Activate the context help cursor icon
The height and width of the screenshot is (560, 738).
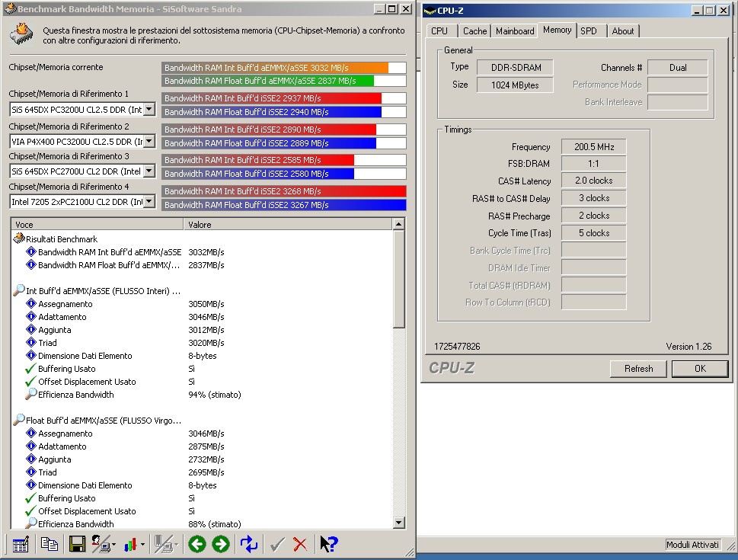pyautogui.click(x=328, y=545)
